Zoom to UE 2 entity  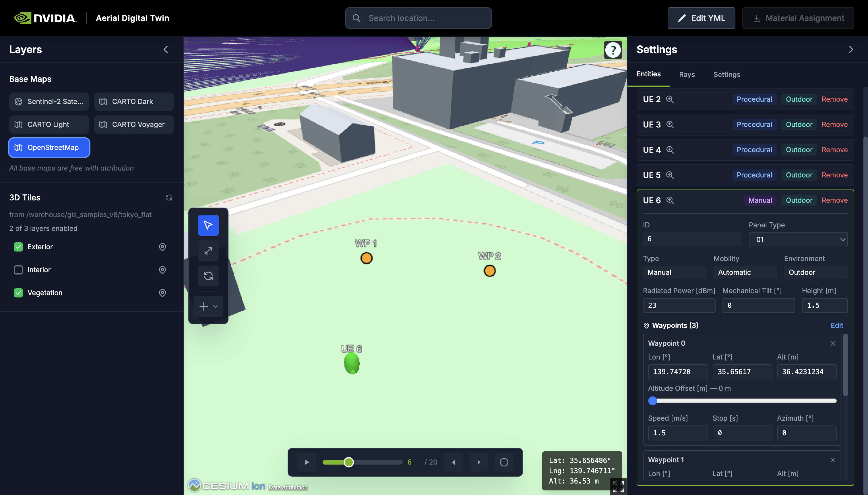(670, 99)
